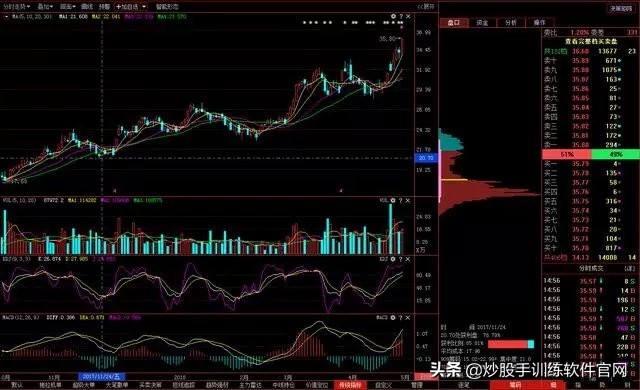Open the MACD panel settings gear
Viewport: 640px width, 390px height.
[x=393, y=317]
